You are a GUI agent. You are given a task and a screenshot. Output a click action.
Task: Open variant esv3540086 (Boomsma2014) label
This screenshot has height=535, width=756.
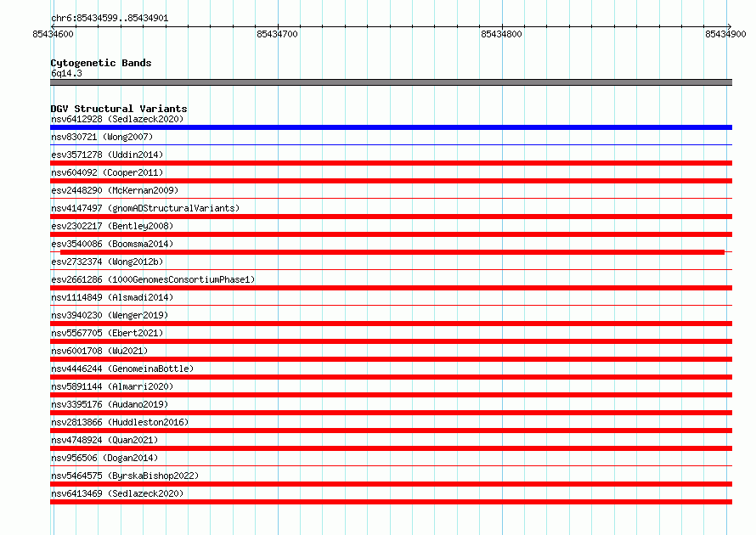[112, 244]
